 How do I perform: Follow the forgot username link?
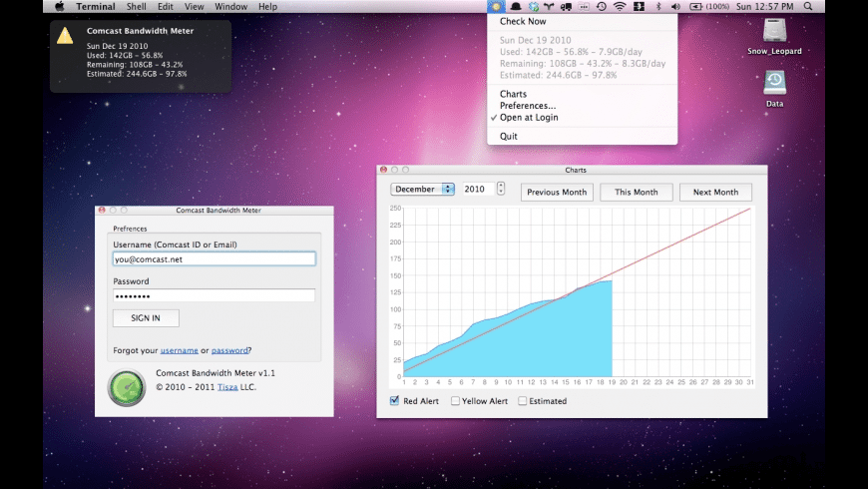pos(180,350)
